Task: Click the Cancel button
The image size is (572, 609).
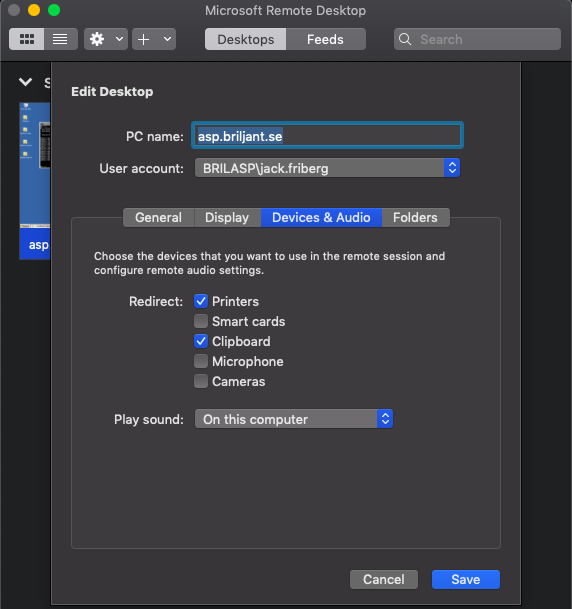Action: coord(384,579)
